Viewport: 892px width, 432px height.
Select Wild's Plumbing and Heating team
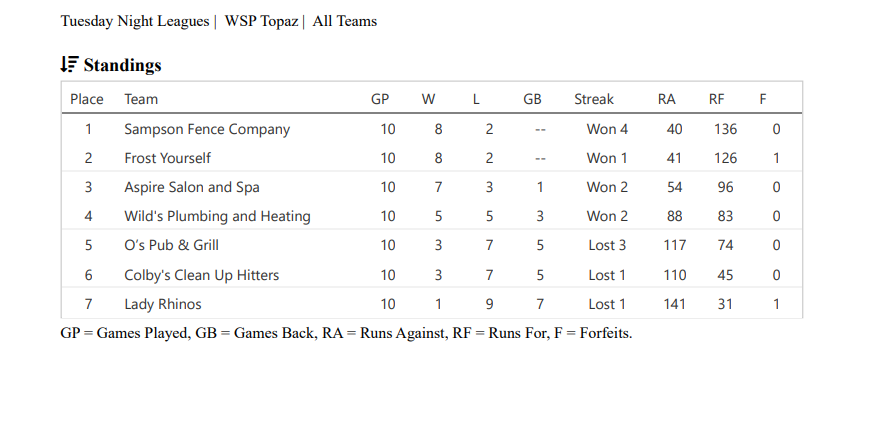217,216
